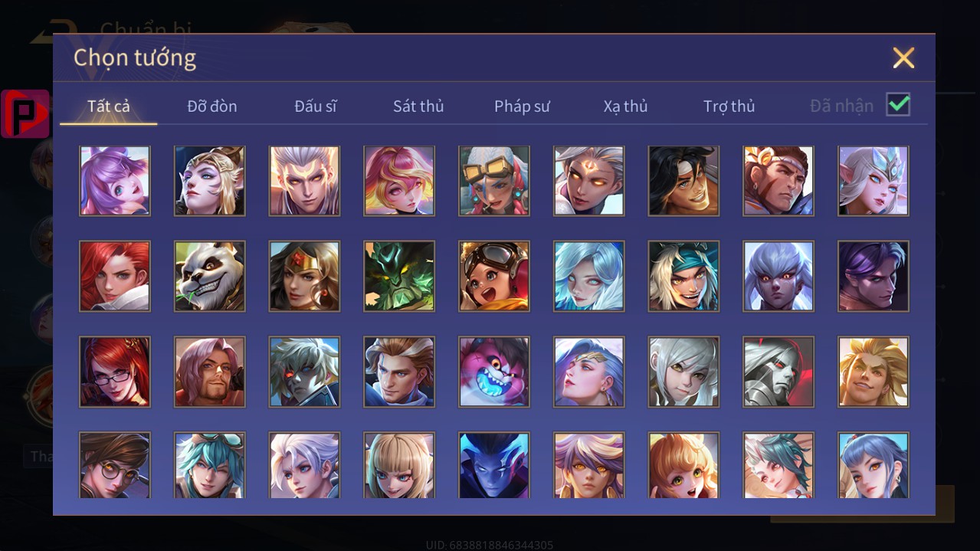
Task: Choose the goggled pilot kid hero
Action: coord(494,276)
